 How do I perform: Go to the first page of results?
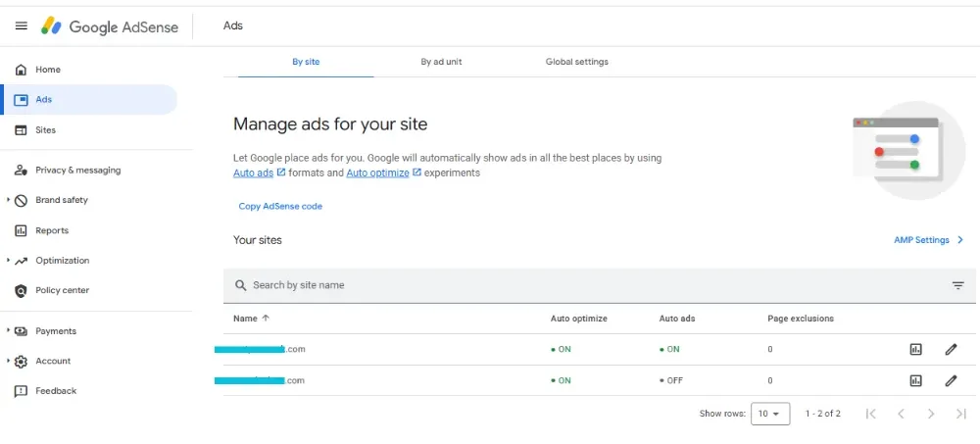coord(871,414)
